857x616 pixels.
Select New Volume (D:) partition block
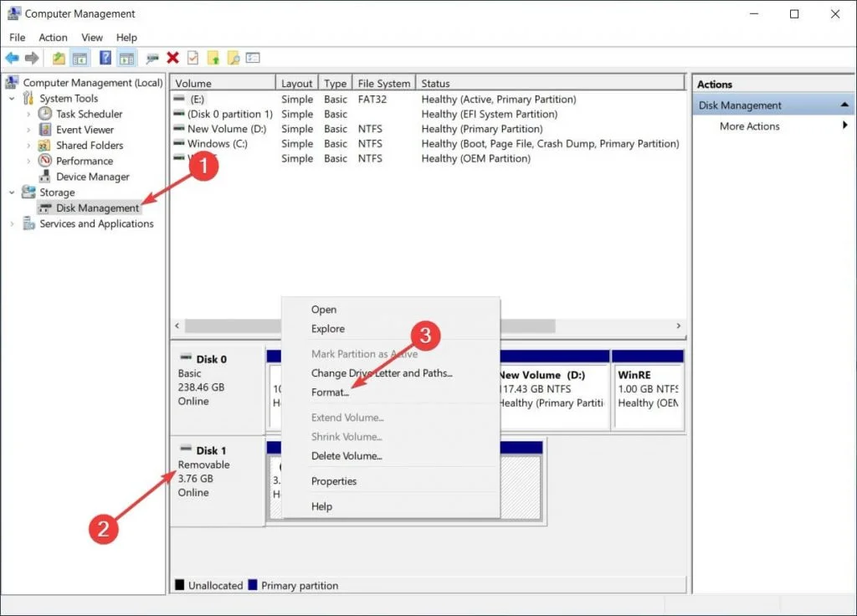(x=554, y=389)
